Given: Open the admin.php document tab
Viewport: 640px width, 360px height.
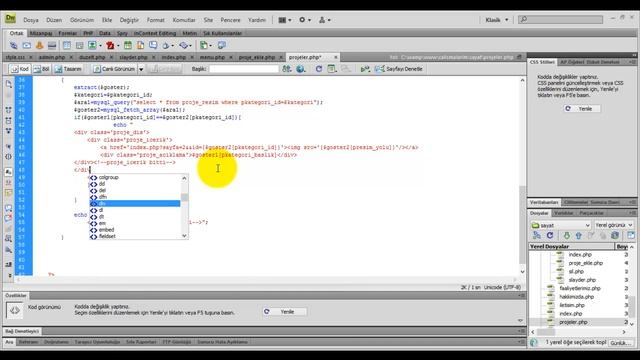Looking at the screenshot, I should (52, 57).
